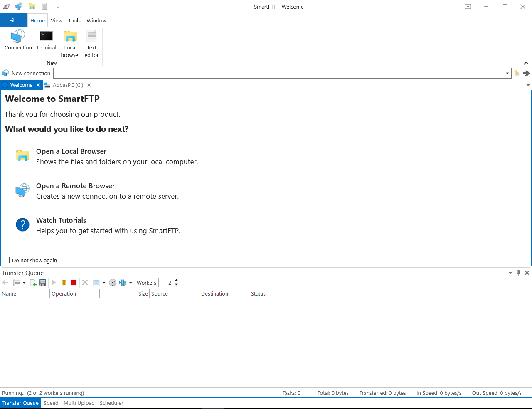Click the Open a Remote Browser link
This screenshot has height=409, width=532.
coord(75,186)
